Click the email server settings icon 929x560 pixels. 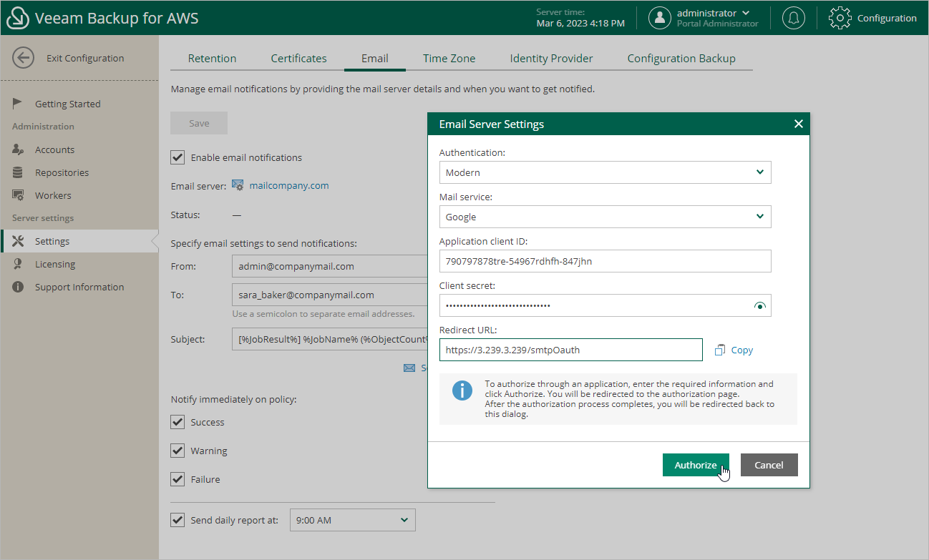click(238, 185)
